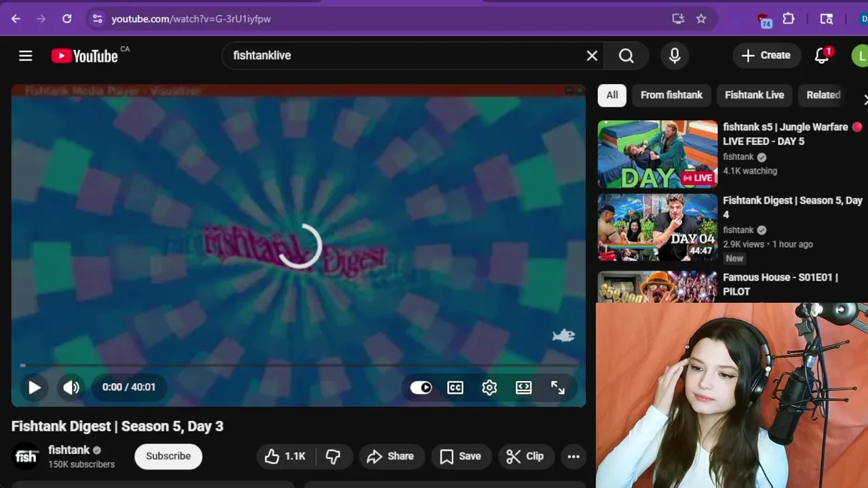Bookmark this page with star icon

coord(701,19)
